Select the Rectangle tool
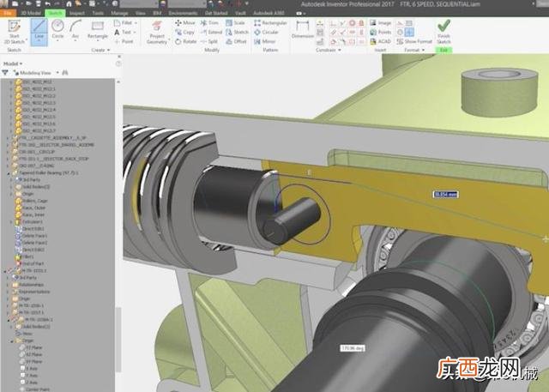This screenshot has height=392, width=549. click(97, 30)
